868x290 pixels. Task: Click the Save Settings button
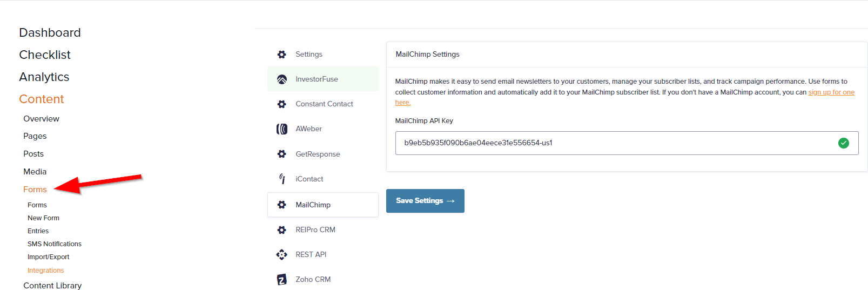[x=425, y=201]
